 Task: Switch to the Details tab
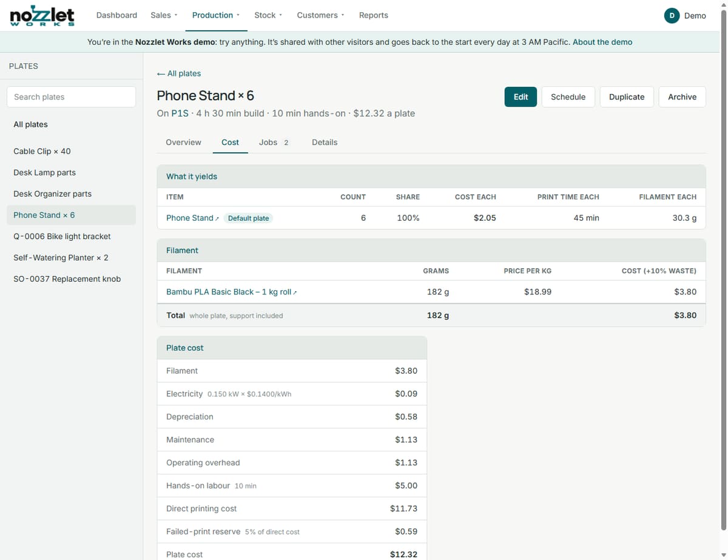325,142
